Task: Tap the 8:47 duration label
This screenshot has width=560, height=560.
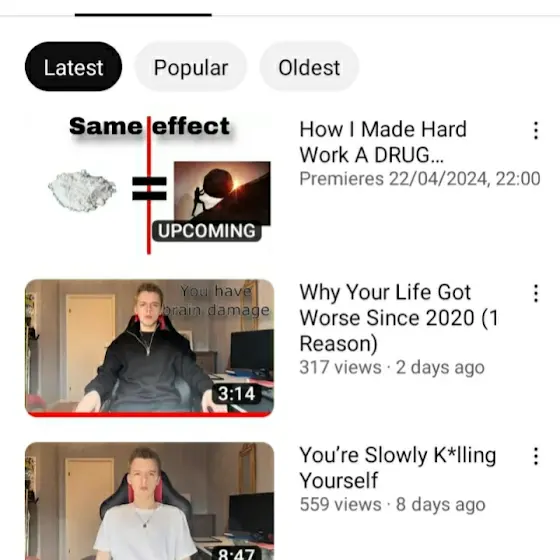Action: coord(236,553)
